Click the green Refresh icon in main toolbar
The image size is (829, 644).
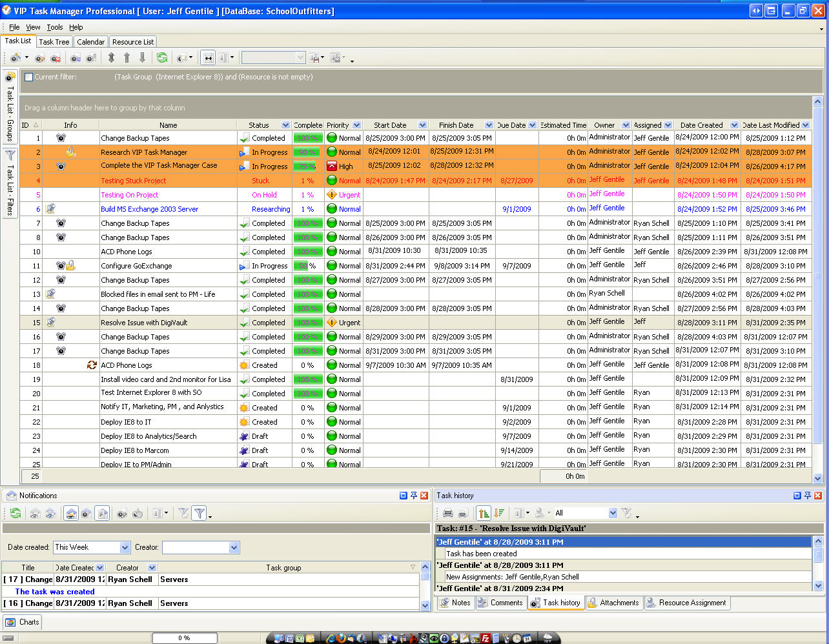161,58
